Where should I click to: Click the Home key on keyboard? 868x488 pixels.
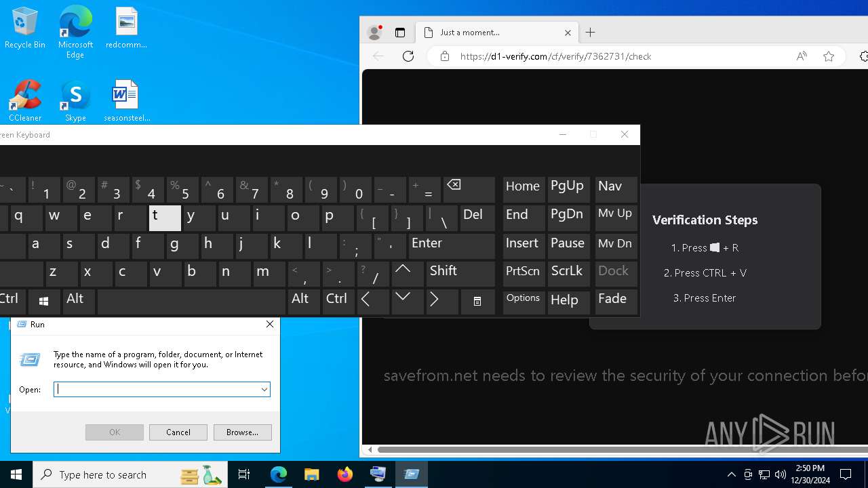pyautogui.click(x=524, y=190)
